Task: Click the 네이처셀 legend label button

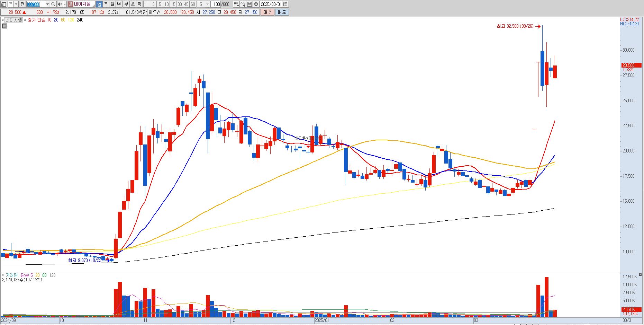Action: [13, 20]
